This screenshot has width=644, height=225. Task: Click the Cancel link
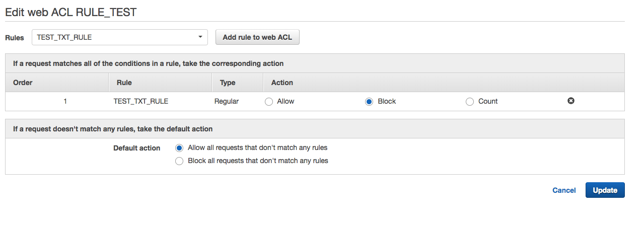[x=564, y=190]
